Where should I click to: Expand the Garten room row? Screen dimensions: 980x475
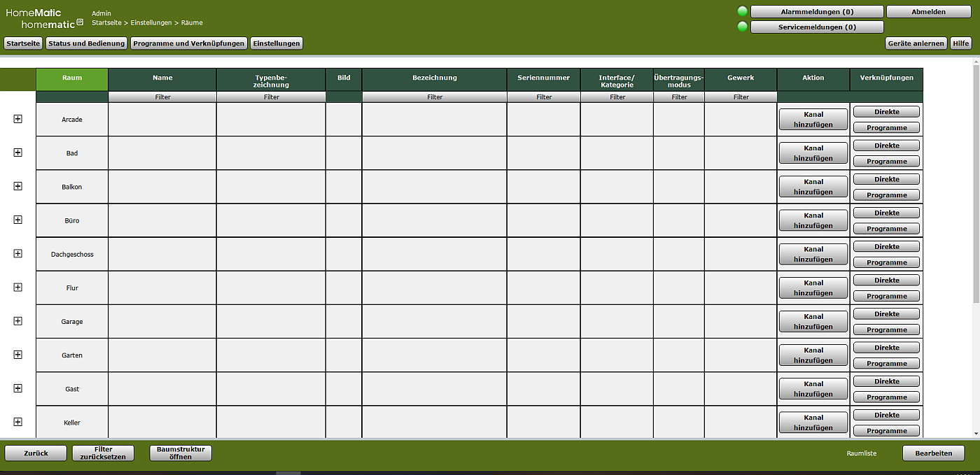pos(17,355)
